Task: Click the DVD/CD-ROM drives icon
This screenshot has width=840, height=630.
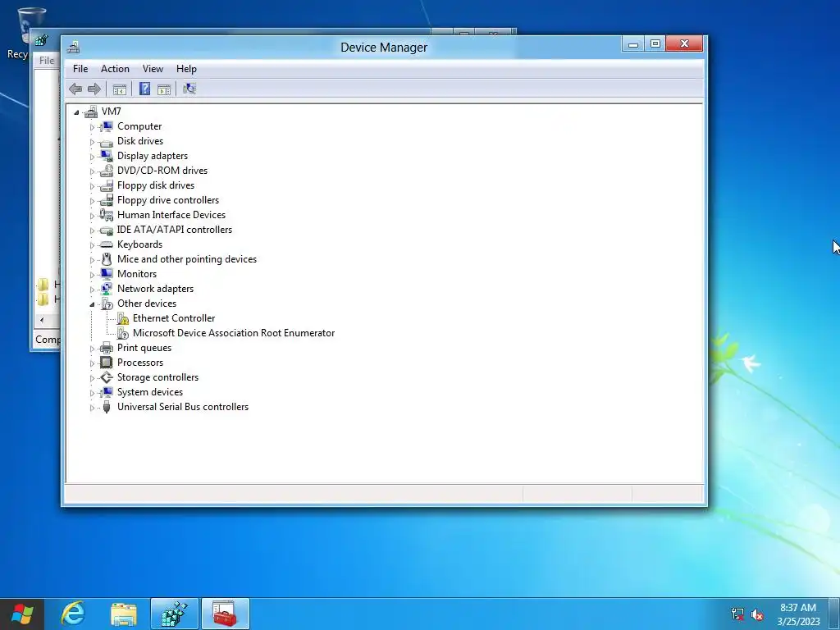Action: pos(107,171)
